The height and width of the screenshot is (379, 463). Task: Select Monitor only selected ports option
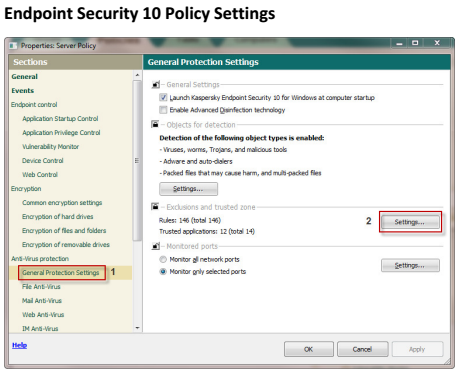click(x=163, y=272)
